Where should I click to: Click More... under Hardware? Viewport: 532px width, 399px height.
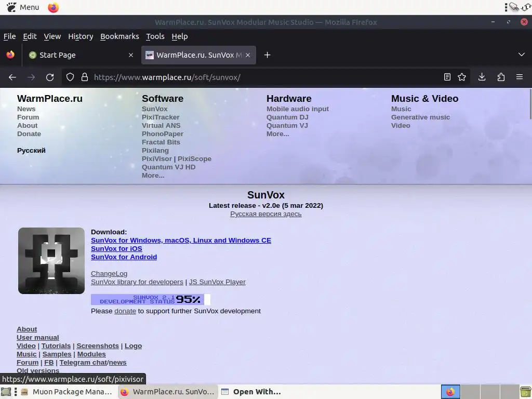coord(277,134)
